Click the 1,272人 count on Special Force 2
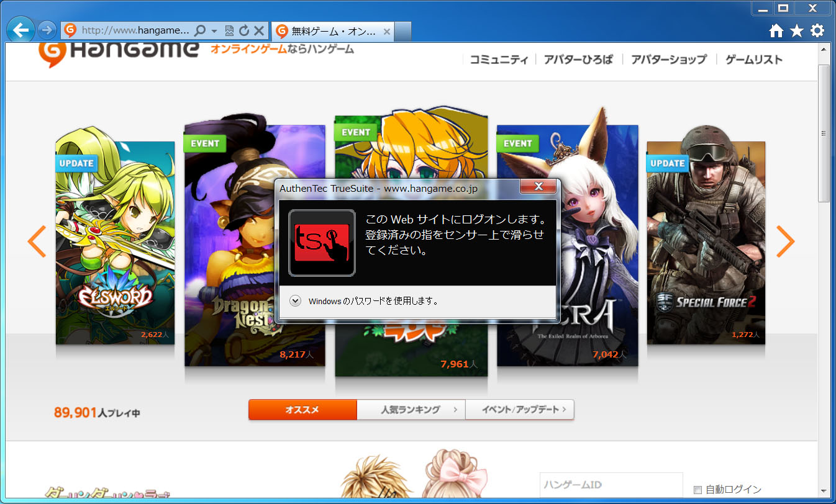Screen dimensions: 836x504 [x=745, y=335]
